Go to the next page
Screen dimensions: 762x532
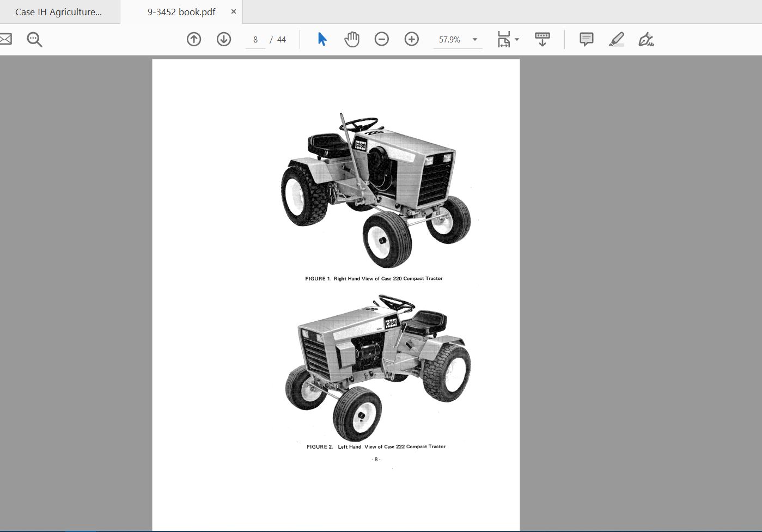224,39
